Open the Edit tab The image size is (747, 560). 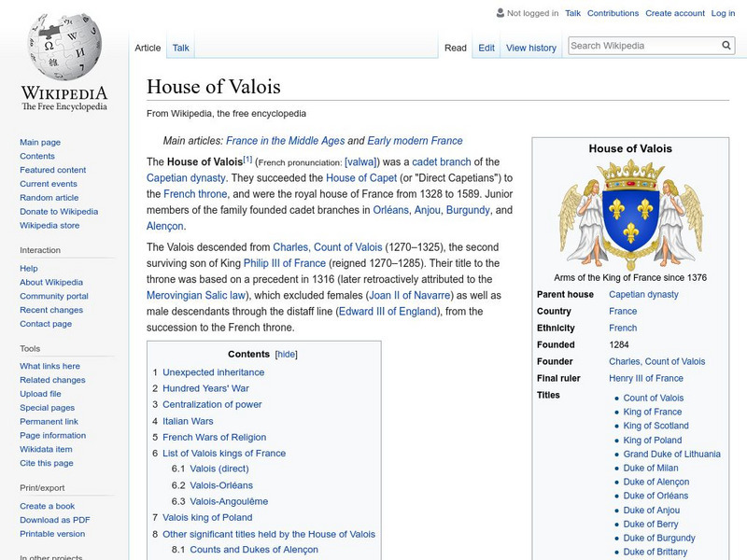click(x=486, y=48)
